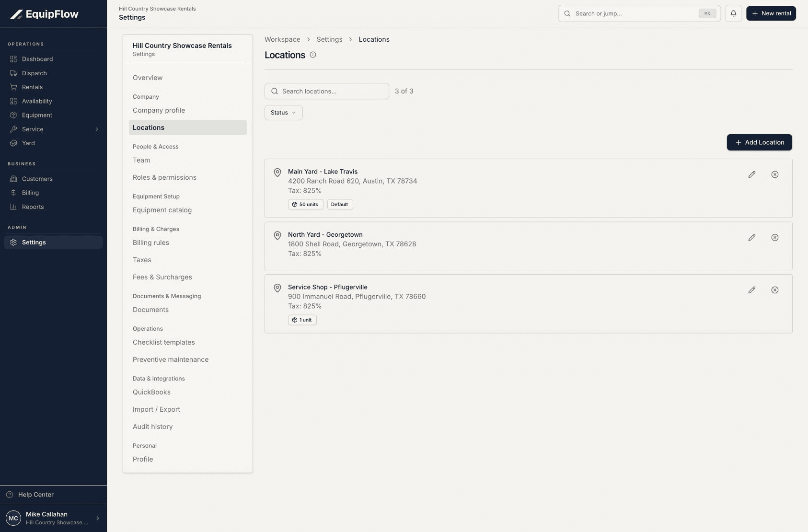Click the EquipFlow logo

coord(44,14)
